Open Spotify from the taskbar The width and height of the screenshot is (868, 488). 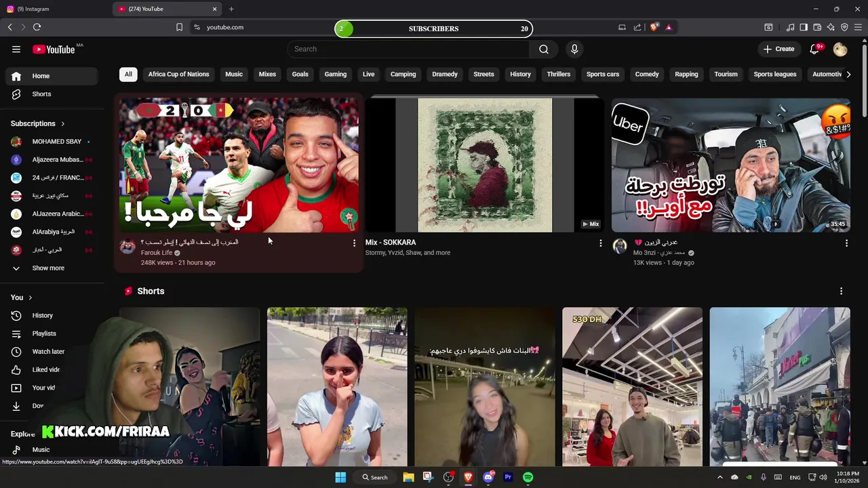[x=528, y=477]
